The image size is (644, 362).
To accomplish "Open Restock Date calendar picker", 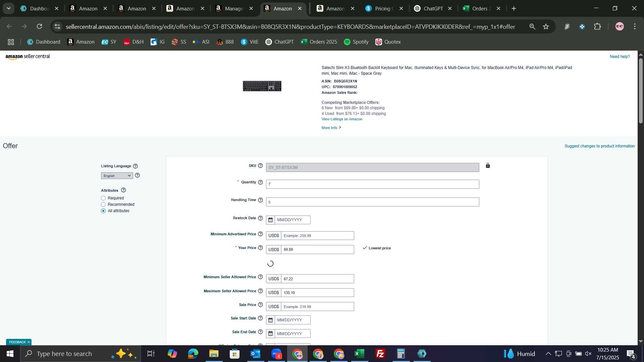I will pos(270,220).
